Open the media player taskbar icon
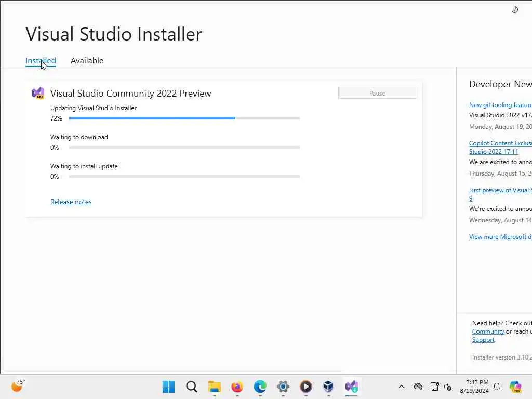Image resolution: width=532 pixels, height=399 pixels. [306, 387]
